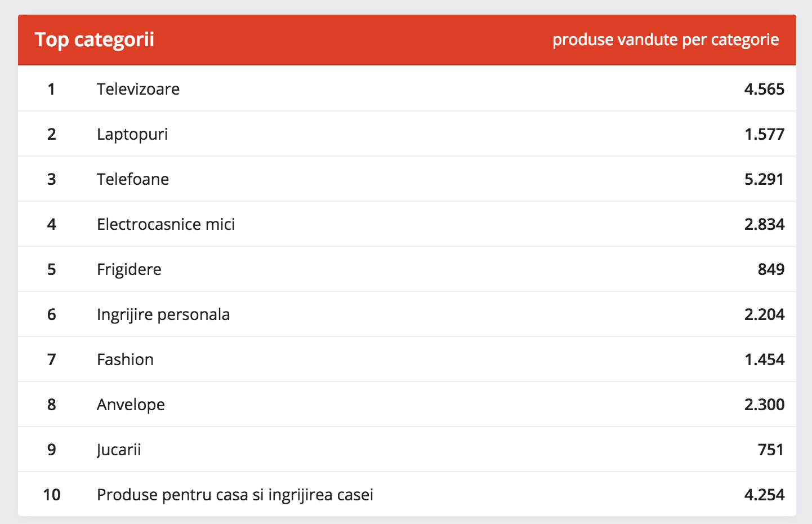This screenshot has width=812, height=524.
Task: Click rank number 1 beside Televizoare
Action: tap(52, 89)
